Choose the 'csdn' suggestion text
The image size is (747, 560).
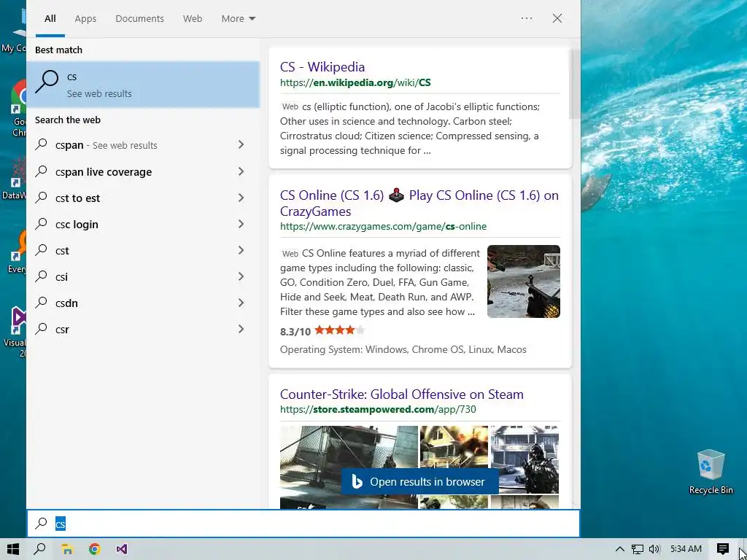(66, 303)
